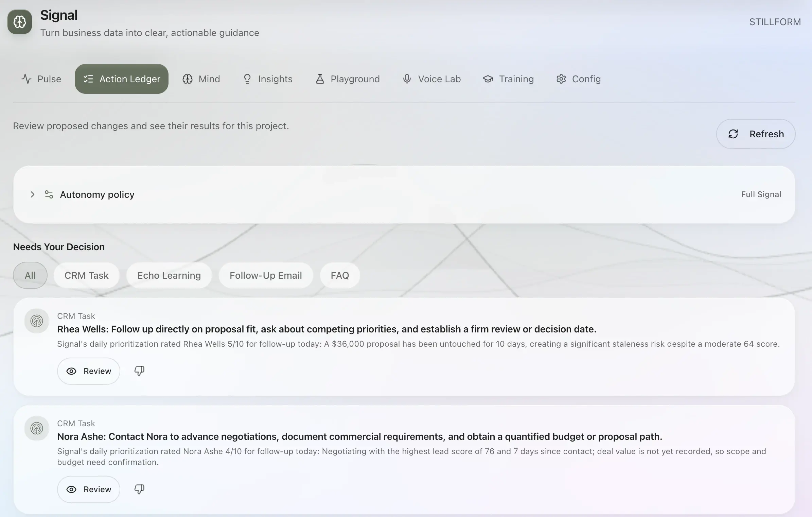812x517 pixels.
Task: Click the Needs Your Decision heading
Action: click(x=59, y=247)
